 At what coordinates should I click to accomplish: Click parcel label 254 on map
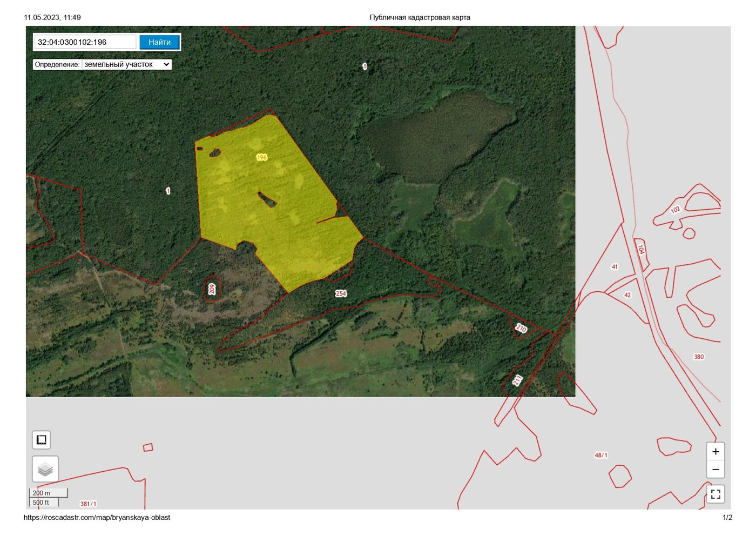click(341, 293)
